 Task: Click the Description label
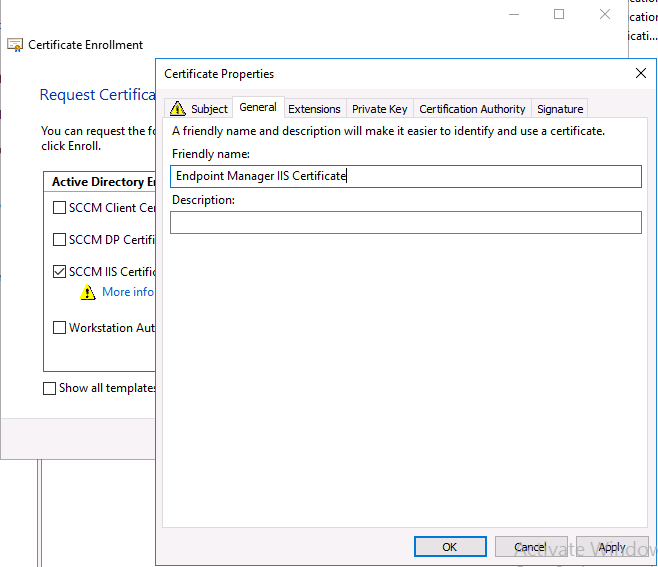(x=203, y=200)
